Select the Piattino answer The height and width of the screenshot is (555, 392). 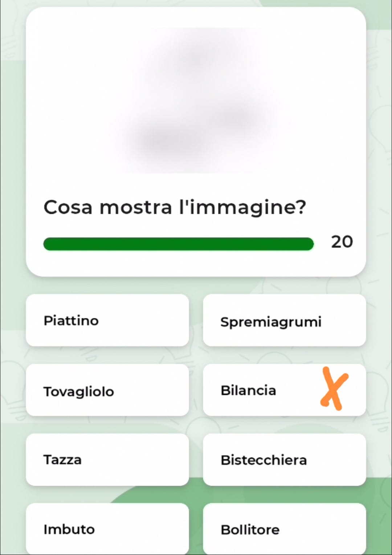coord(107,320)
